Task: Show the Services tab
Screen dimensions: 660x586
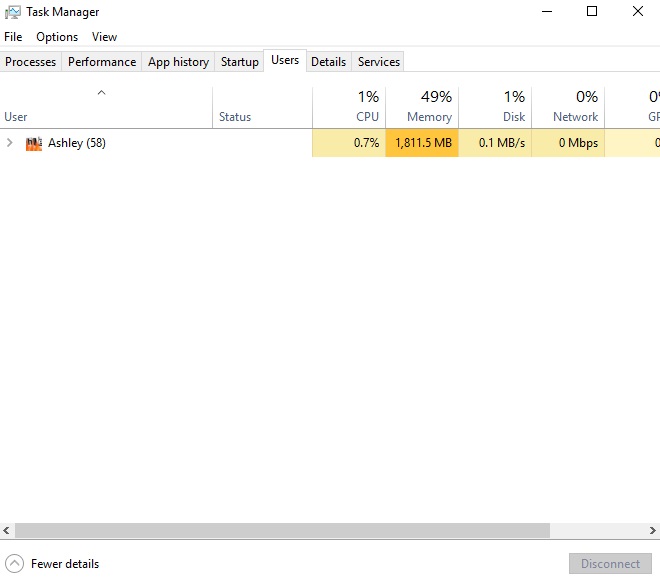Action: [x=379, y=62]
